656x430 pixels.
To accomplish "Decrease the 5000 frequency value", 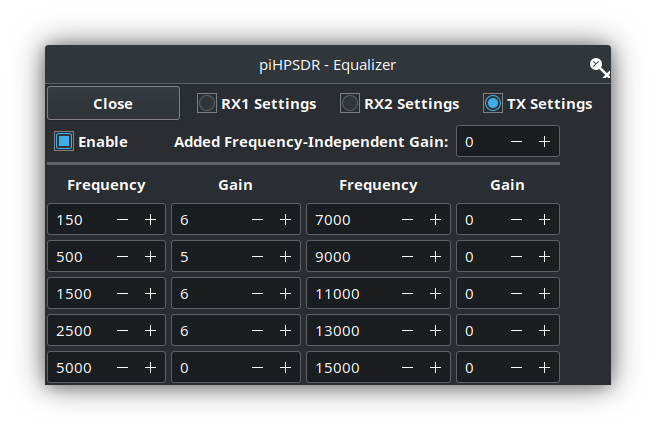I will pyautogui.click(x=123, y=367).
